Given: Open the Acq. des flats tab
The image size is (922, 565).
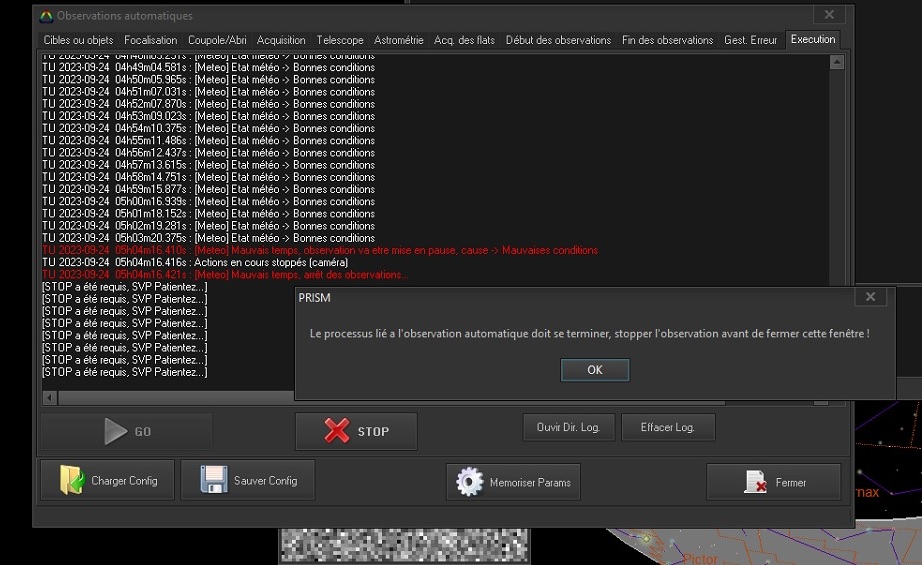Looking at the screenshot, I should 464,40.
